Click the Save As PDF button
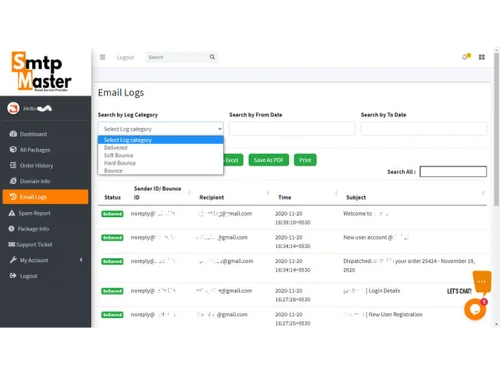Screen dimensions: 500x375 click(269, 160)
